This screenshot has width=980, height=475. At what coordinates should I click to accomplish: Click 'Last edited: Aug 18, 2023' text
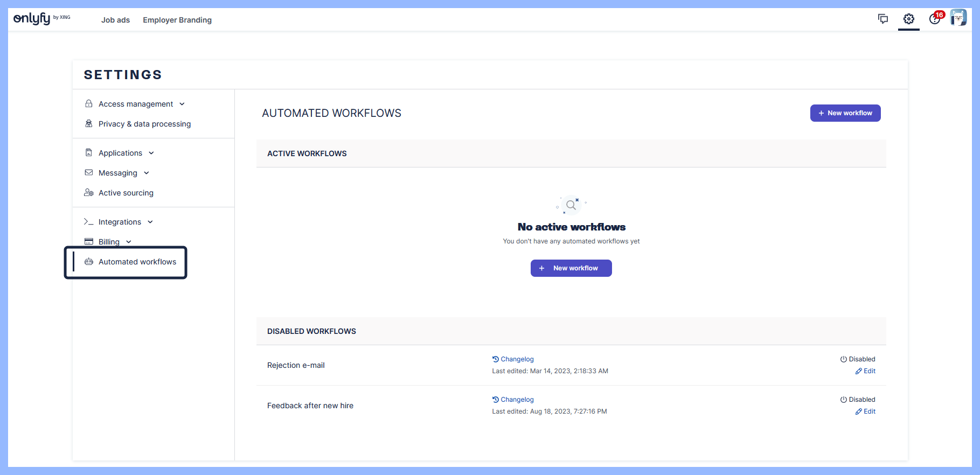click(550, 411)
